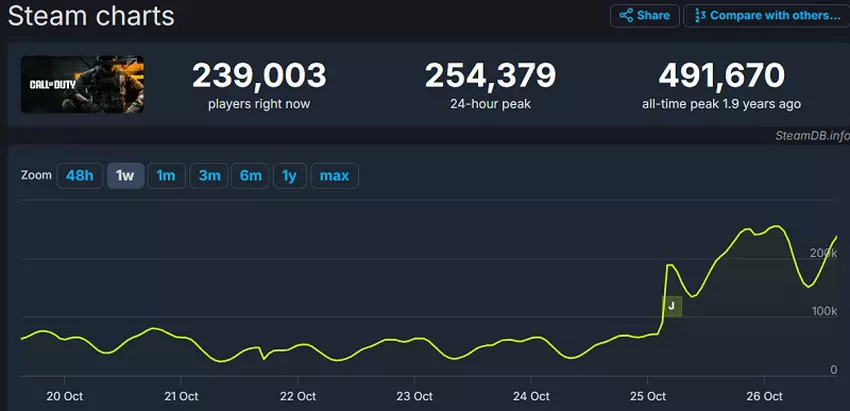
Task: Switch zoom to 1m
Action: pos(166,176)
